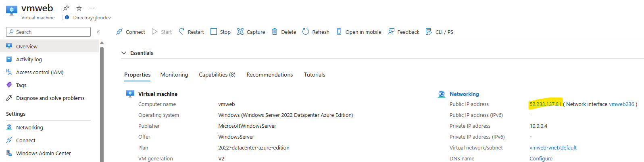Focus the sidebar Search field
This screenshot has height=162, width=644.
pyautogui.click(x=48, y=32)
